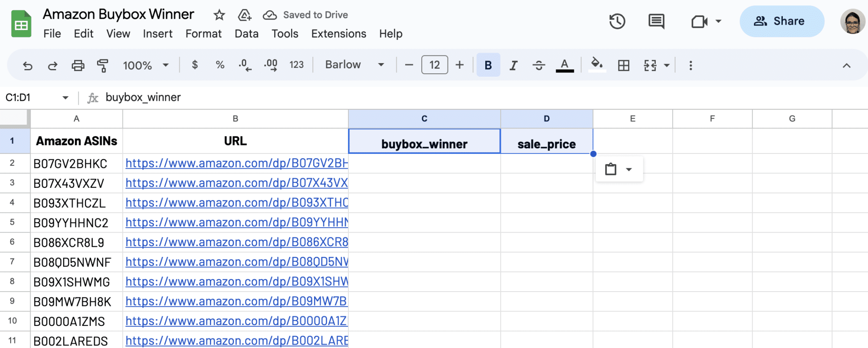Viewport: 868px width, 348px height.
Task: Star the Amazon Buybox Winner document
Action: [x=219, y=15]
